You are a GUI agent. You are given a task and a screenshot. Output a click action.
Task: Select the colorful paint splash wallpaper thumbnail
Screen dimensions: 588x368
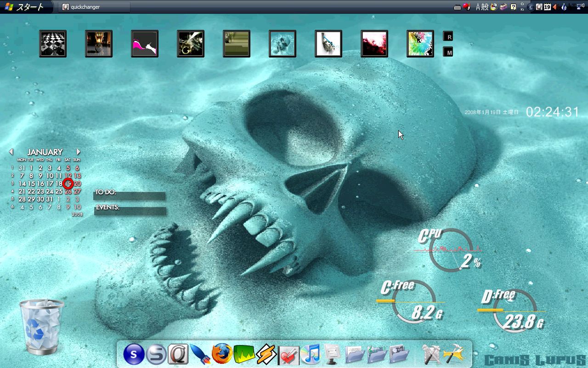pyautogui.click(x=420, y=44)
